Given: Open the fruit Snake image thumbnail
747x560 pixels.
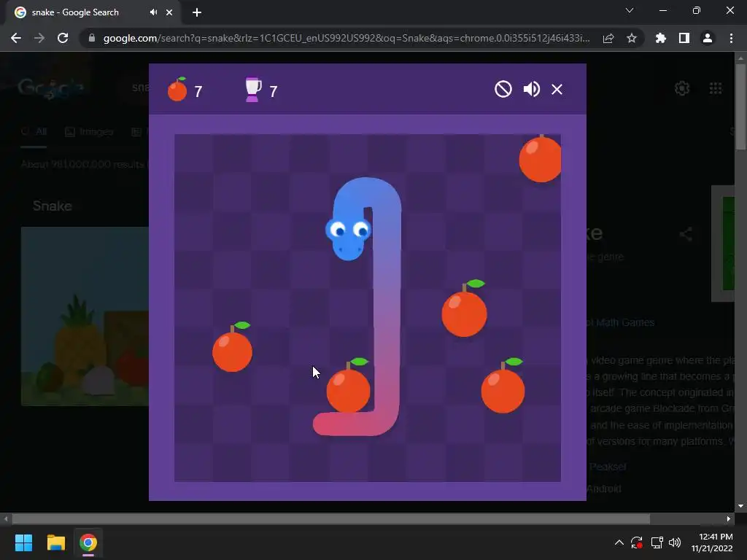Looking at the screenshot, I should 85,316.
